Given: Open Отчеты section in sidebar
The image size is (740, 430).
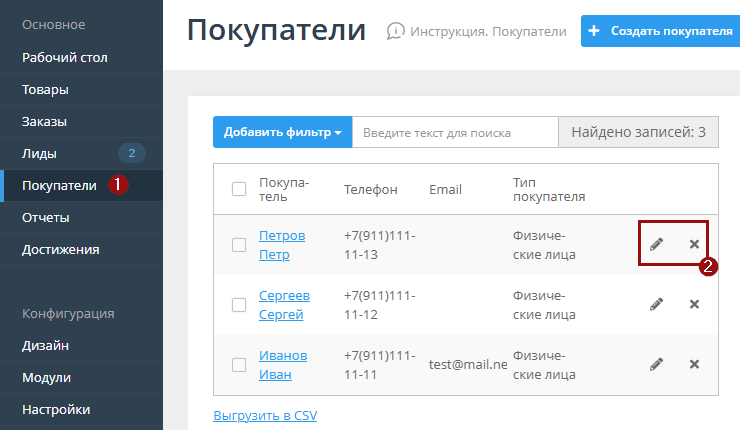Looking at the screenshot, I should [x=46, y=217].
